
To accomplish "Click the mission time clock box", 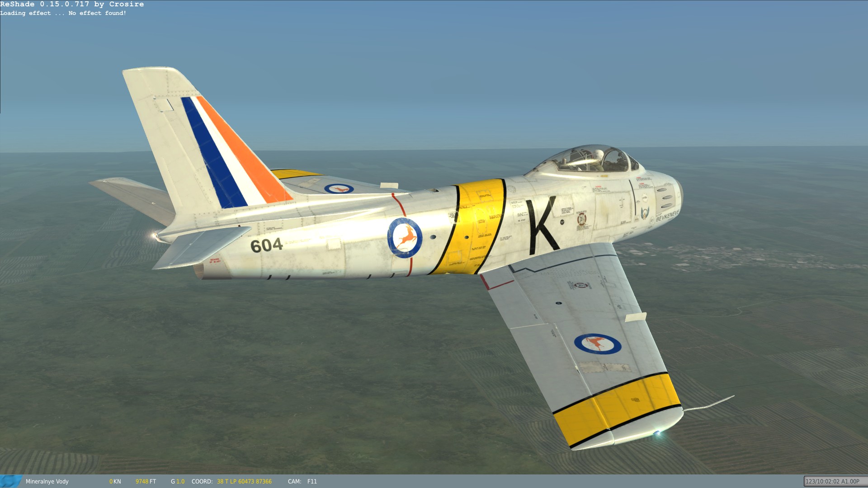I will (832, 482).
